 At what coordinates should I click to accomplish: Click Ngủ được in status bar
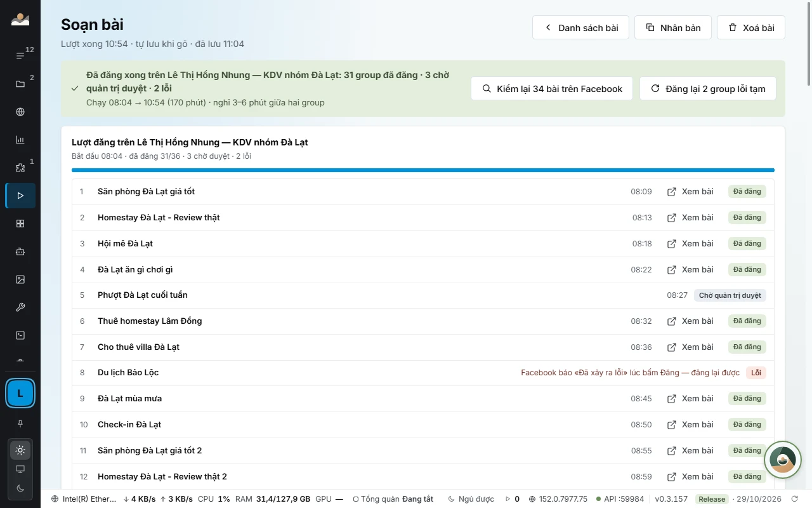pyautogui.click(x=470, y=499)
